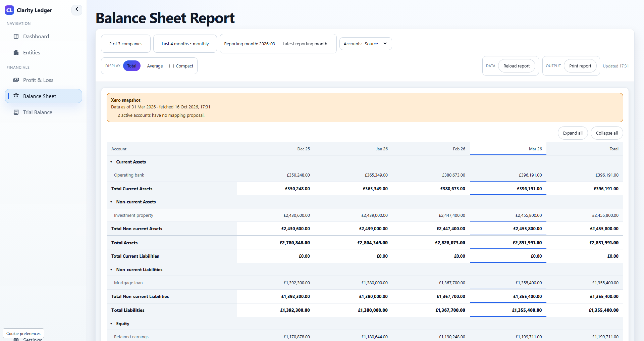Collapse the Non-current Liabilities section
Viewport: 644px width, 341px height.
click(111, 270)
